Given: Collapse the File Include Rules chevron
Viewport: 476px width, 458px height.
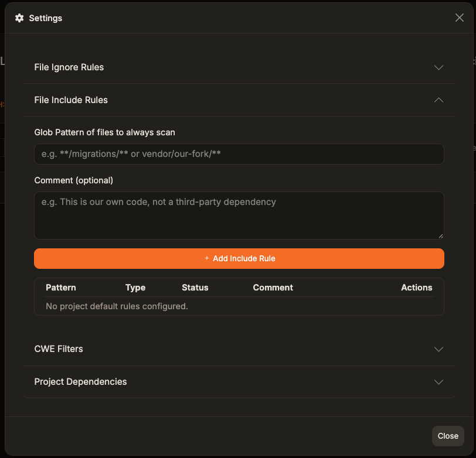Looking at the screenshot, I should click(438, 100).
